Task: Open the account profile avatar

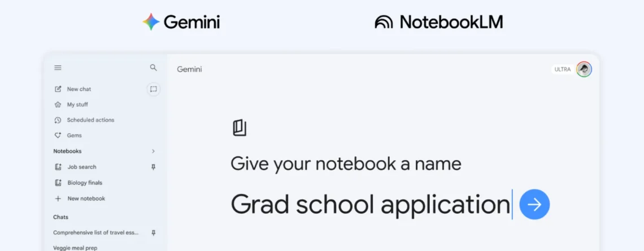Action: pyautogui.click(x=584, y=69)
